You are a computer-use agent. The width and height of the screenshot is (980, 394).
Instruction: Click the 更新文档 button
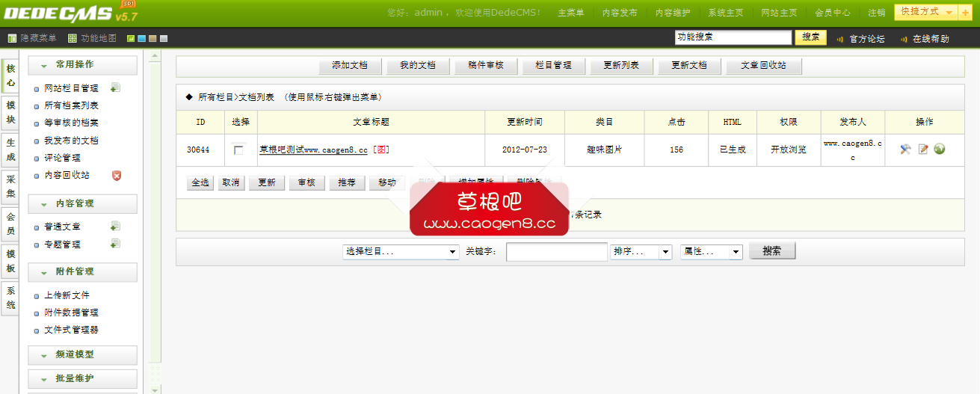[x=689, y=66]
